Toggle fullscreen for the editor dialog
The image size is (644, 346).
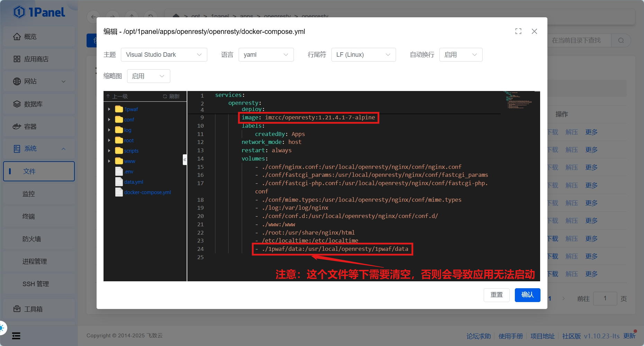518,31
